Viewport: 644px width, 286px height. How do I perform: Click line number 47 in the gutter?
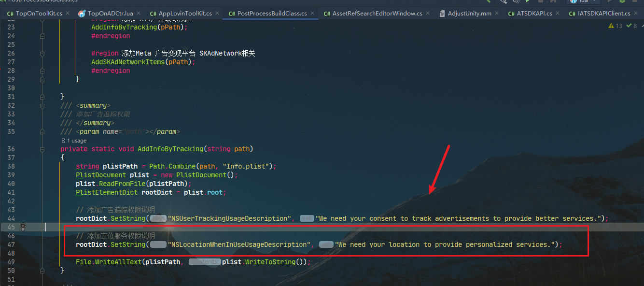[x=11, y=244]
